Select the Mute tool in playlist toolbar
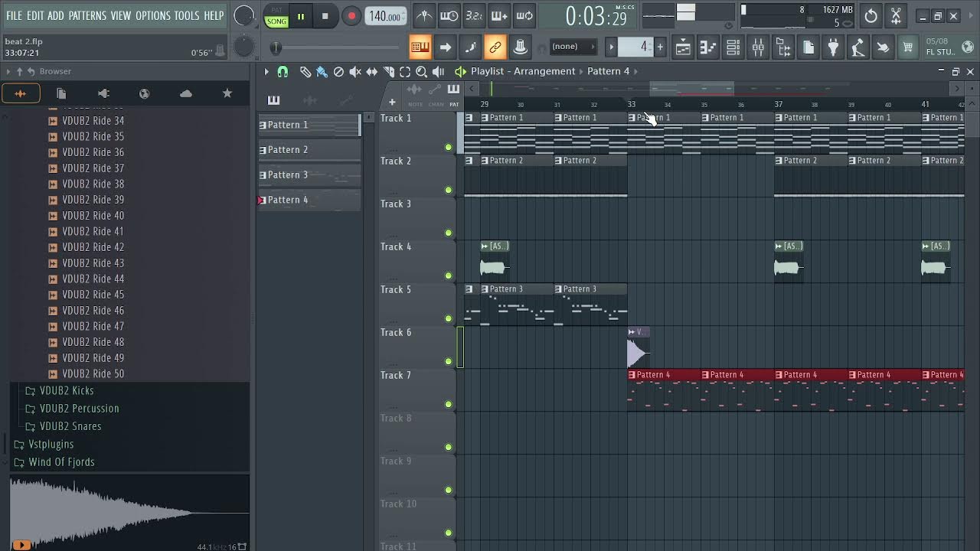980x551 pixels. point(355,71)
